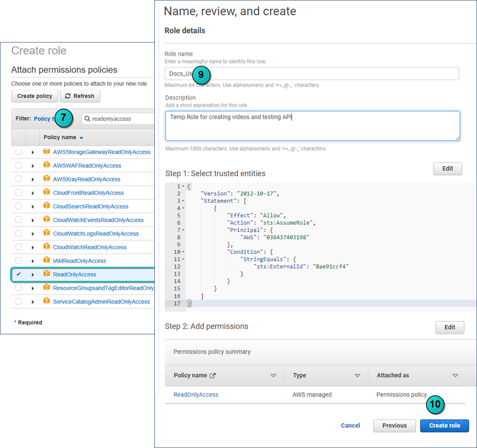
Task: Click the search magnifier icon in filter box
Action: click(x=88, y=119)
